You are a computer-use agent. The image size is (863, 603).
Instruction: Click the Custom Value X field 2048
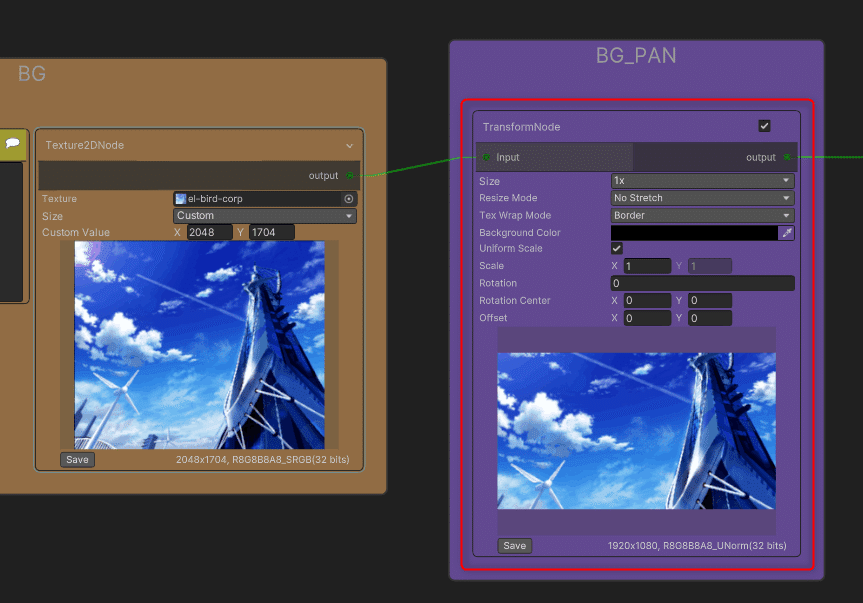pyautogui.click(x=209, y=232)
